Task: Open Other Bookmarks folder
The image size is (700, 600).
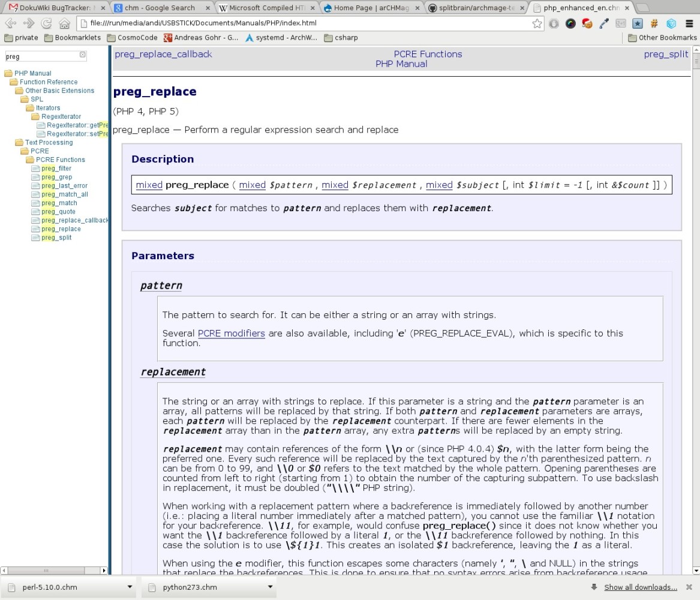Action: pyautogui.click(x=662, y=37)
